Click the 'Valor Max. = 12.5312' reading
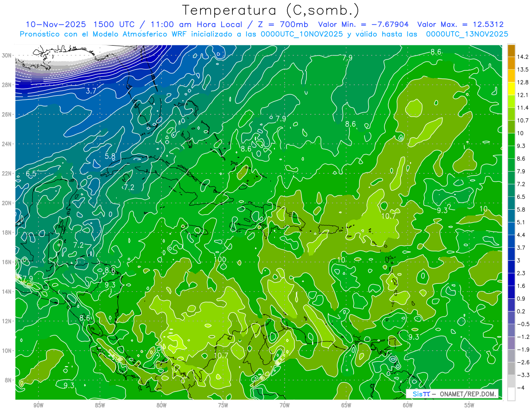 pos(461,24)
